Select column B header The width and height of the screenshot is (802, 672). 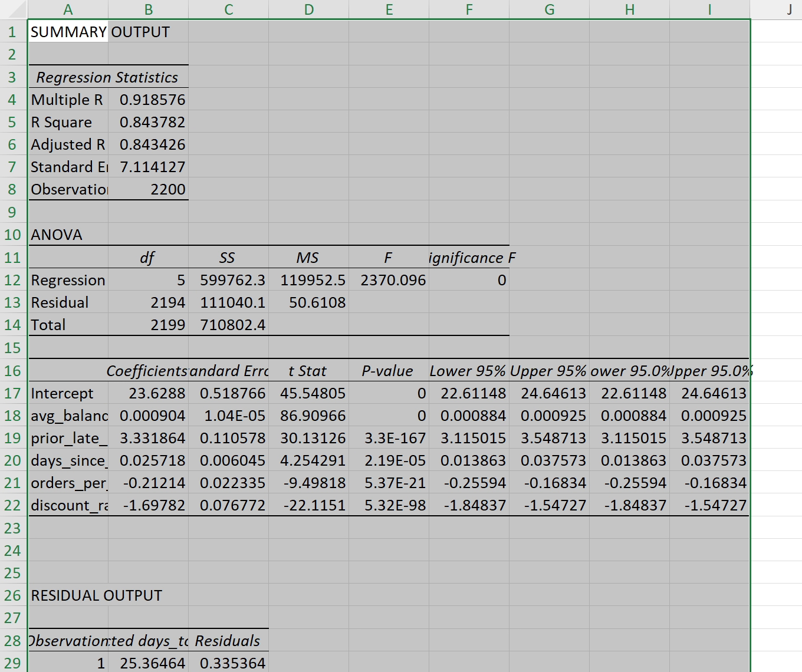pyautogui.click(x=148, y=9)
